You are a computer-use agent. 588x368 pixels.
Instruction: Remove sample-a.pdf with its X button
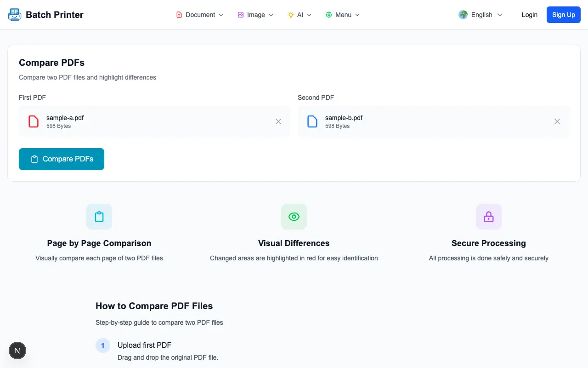(x=278, y=121)
